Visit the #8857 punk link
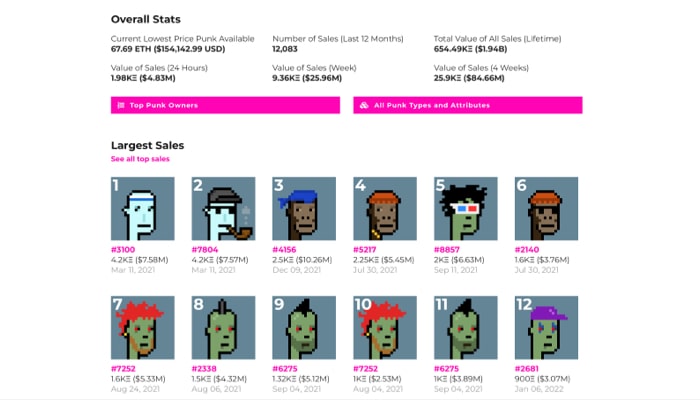The height and width of the screenshot is (400, 700). (x=447, y=250)
